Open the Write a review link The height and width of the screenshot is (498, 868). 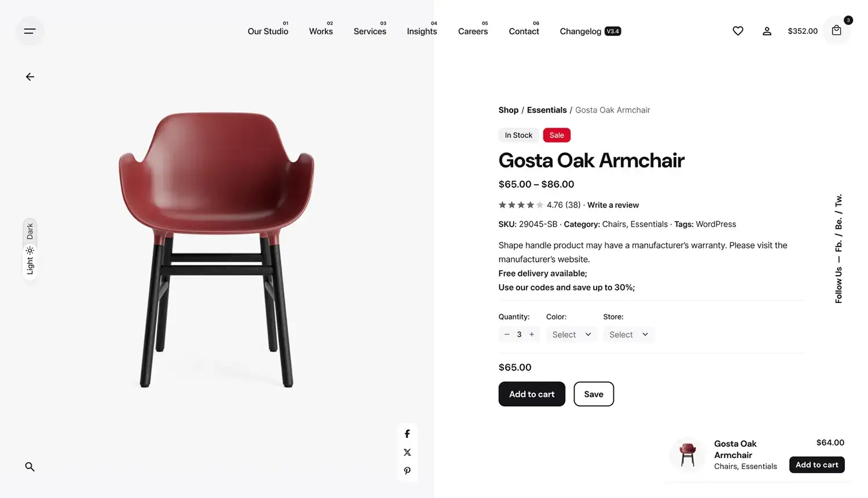pyautogui.click(x=613, y=205)
